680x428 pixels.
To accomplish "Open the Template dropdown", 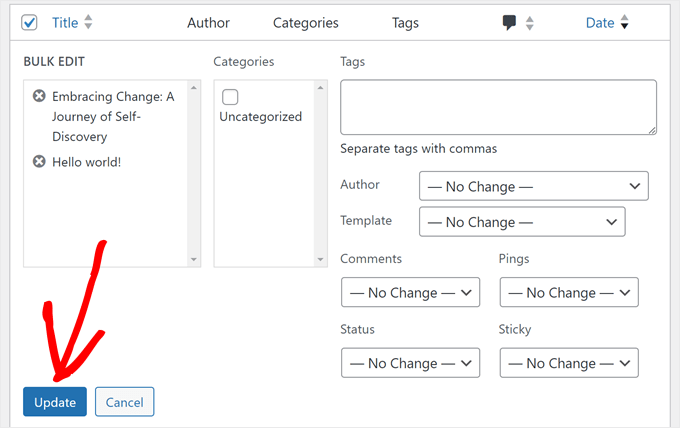I will [x=522, y=222].
